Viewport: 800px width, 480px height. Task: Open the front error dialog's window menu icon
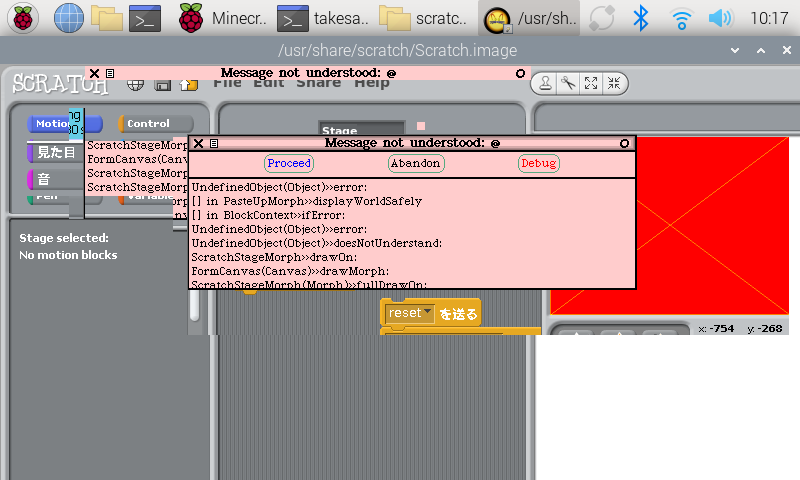coord(214,143)
